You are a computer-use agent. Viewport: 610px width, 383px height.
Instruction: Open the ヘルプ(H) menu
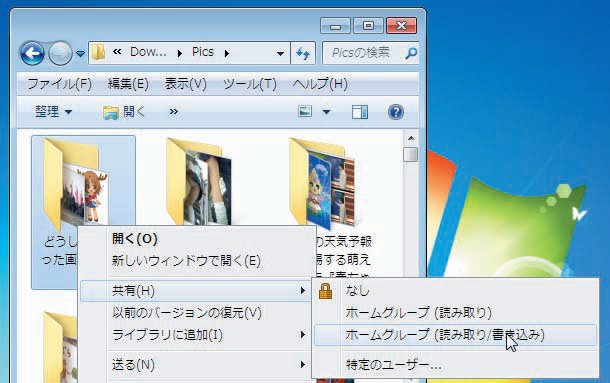[320, 84]
